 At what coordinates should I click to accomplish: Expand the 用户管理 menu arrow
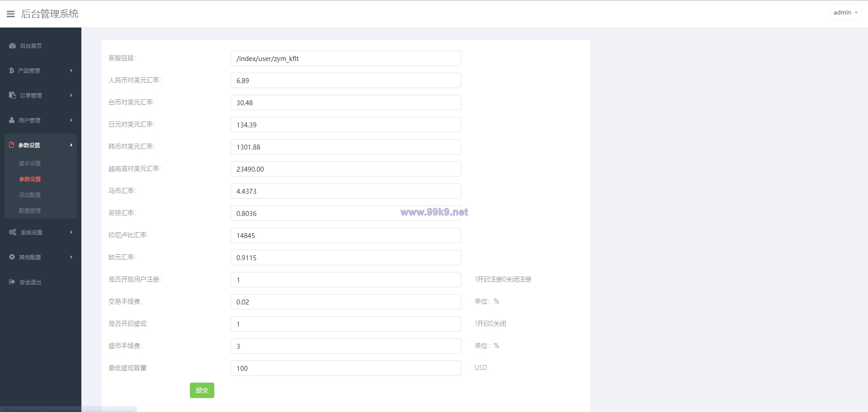tap(71, 120)
